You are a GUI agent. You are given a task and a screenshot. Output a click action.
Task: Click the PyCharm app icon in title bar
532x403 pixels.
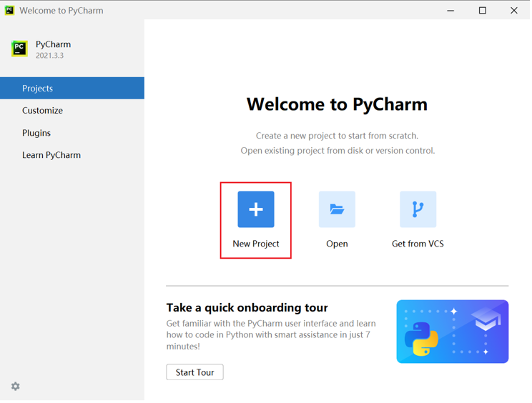[9, 11]
